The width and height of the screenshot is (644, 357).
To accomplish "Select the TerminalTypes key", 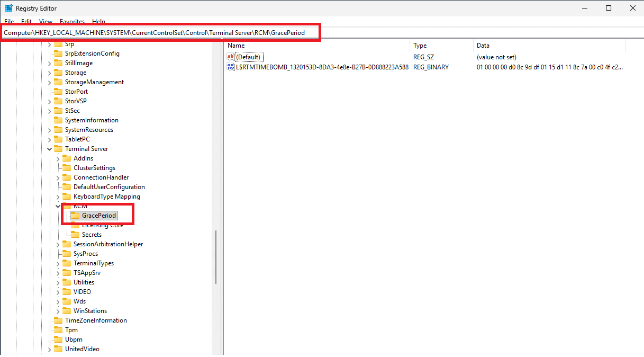I will click(x=93, y=263).
